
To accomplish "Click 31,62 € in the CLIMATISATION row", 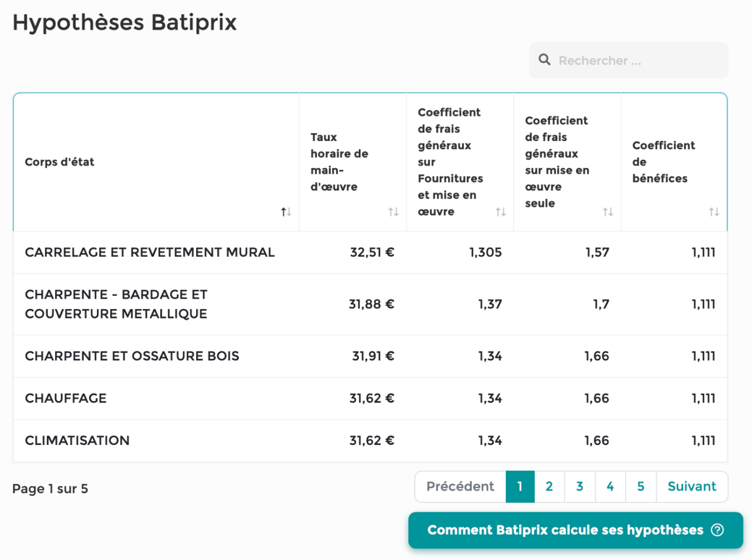I will [x=372, y=441].
